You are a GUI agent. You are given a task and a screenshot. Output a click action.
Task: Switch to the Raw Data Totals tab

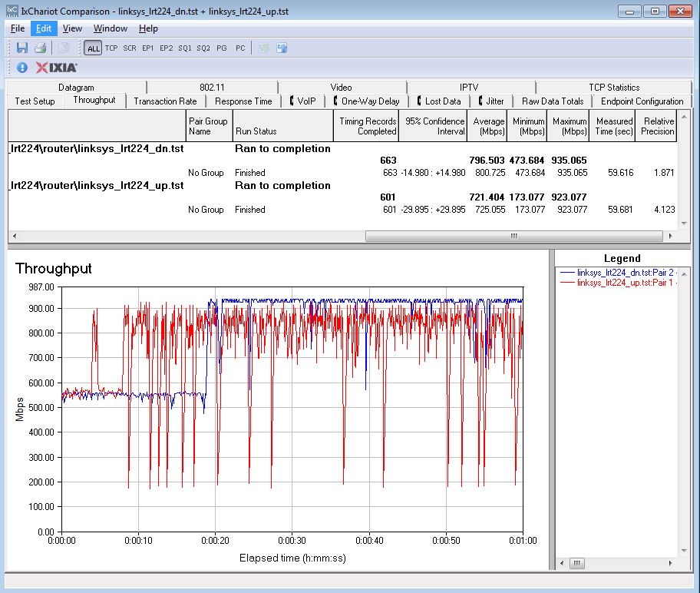pos(553,101)
